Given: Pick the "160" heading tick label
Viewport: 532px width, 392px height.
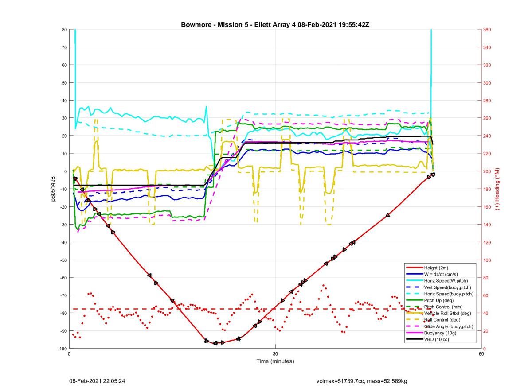Looking at the screenshot, I should 487,207.
